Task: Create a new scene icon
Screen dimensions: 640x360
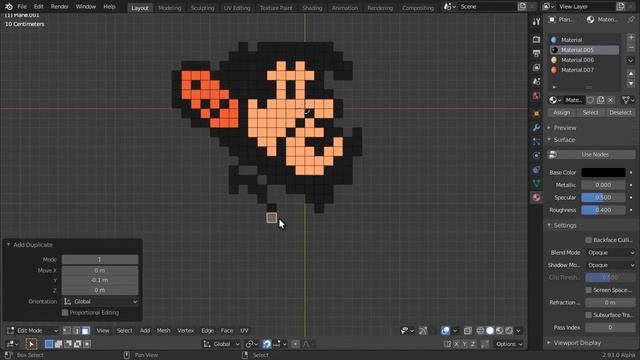Action: 522,7
